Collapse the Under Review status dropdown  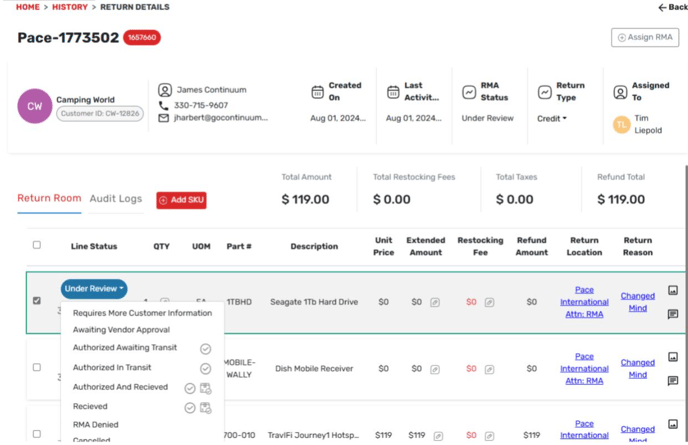[x=94, y=289]
